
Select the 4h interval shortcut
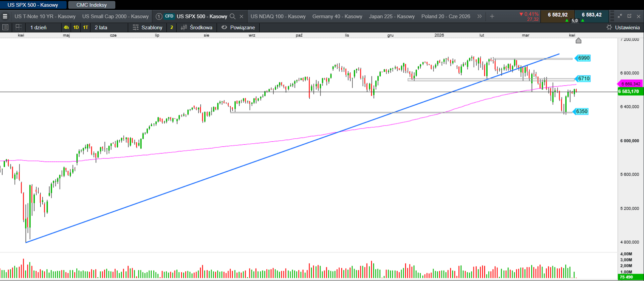[66, 27]
